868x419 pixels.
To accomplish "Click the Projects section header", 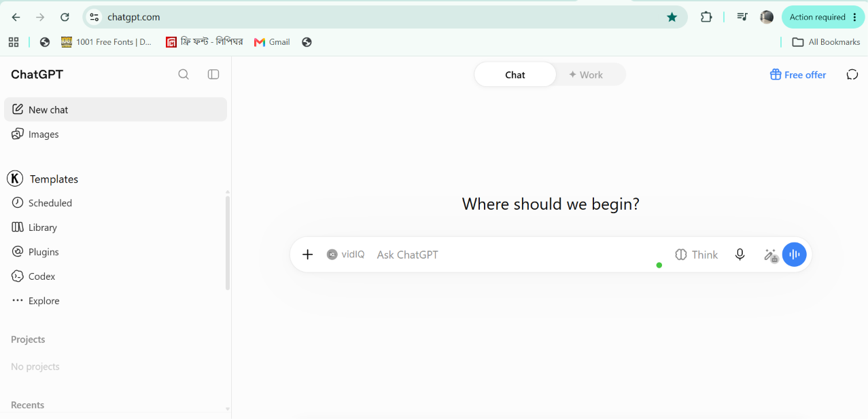I will [x=28, y=340].
